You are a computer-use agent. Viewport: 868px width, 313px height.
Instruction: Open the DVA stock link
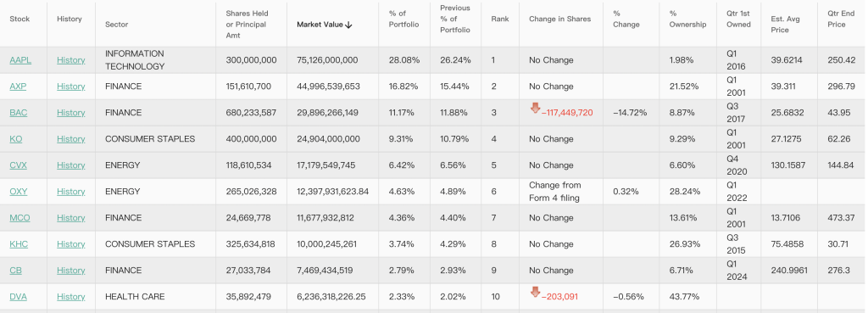[x=19, y=297]
